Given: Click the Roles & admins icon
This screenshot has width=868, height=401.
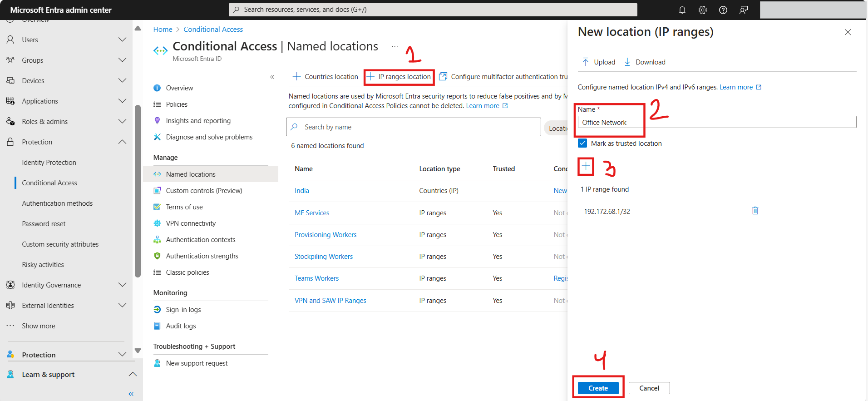Looking at the screenshot, I should click(10, 121).
